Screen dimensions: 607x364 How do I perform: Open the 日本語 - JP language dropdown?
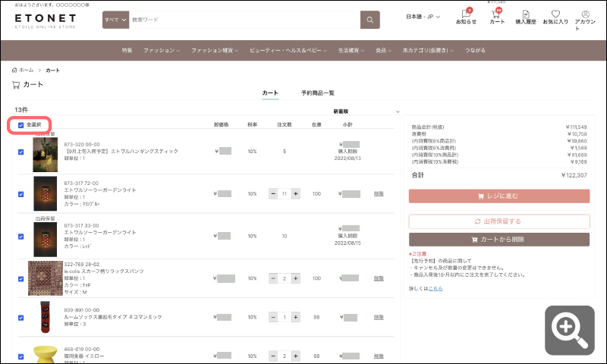click(x=423, y=17)
